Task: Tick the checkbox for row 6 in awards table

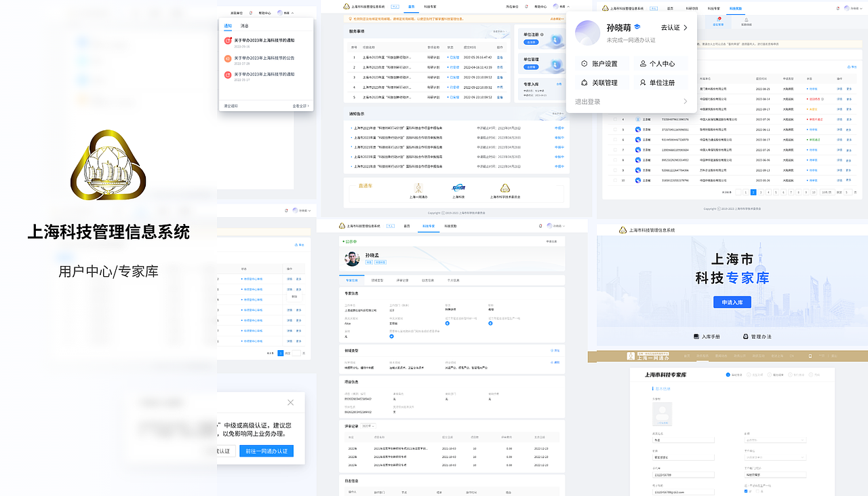Action: [x=615, y=140]
